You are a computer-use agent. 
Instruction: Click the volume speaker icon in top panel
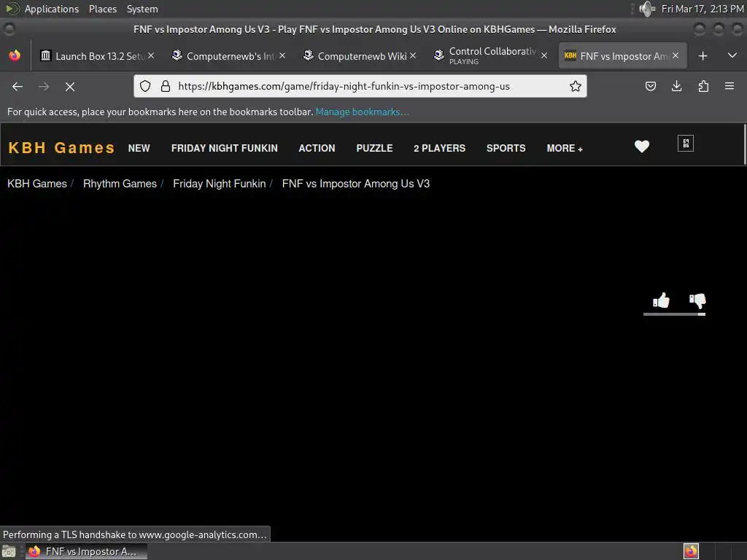[647, 9]
